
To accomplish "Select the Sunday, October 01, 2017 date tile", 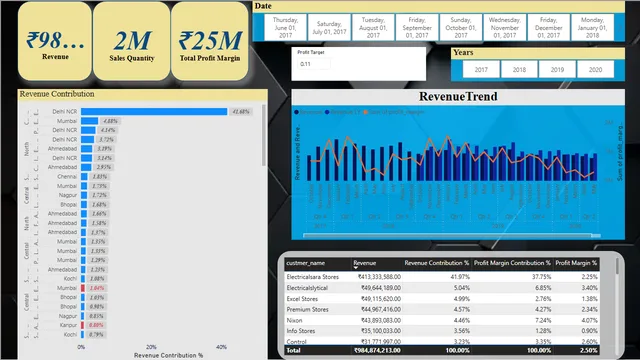I will coord(461,27).
